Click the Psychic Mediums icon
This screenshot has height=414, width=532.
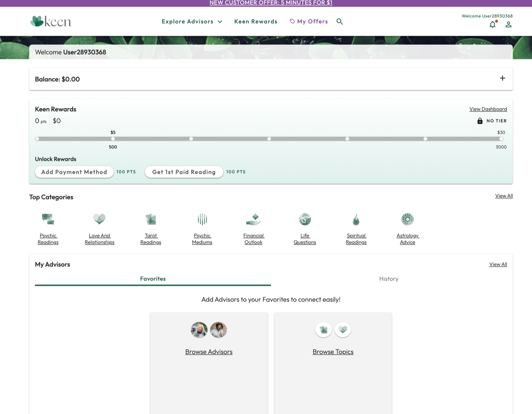(x=202, y=219)
